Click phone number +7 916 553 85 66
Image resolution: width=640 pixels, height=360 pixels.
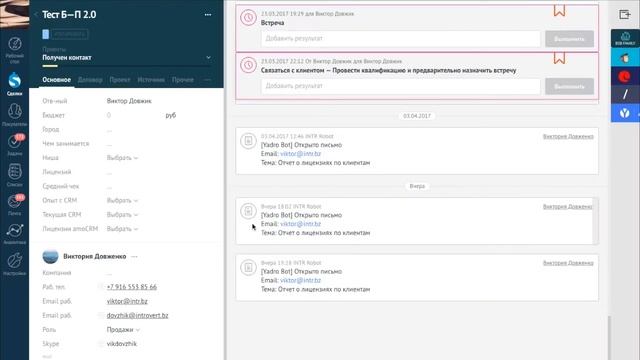132,287
